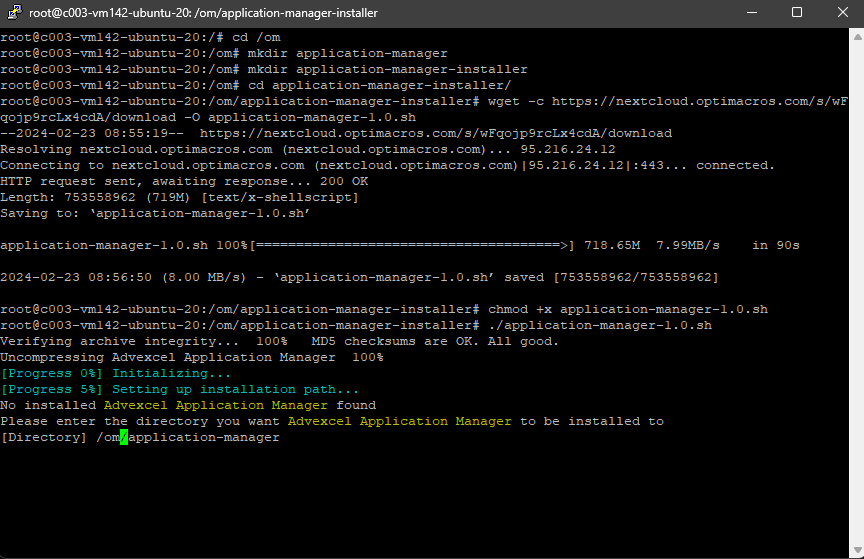Click the '[Directory]' prompt label
The height and width of the screenshot is (559, 864).
44,437
